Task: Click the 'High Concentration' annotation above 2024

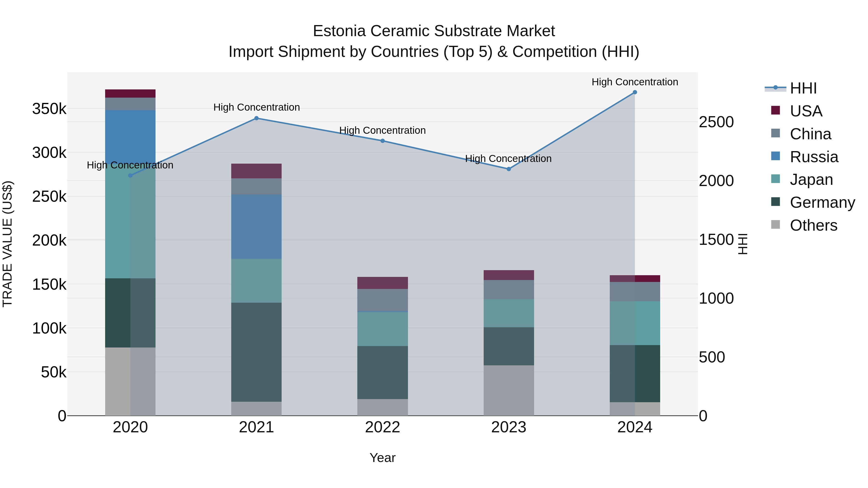Action: [x=635, y=82]
